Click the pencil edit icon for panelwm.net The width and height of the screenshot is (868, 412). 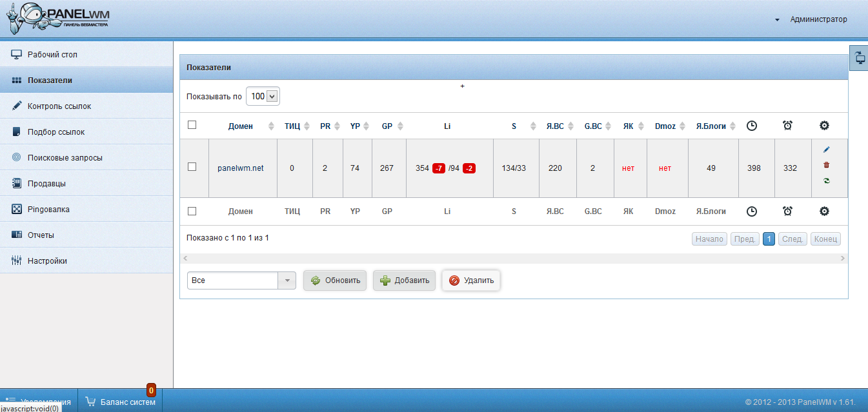826,150
